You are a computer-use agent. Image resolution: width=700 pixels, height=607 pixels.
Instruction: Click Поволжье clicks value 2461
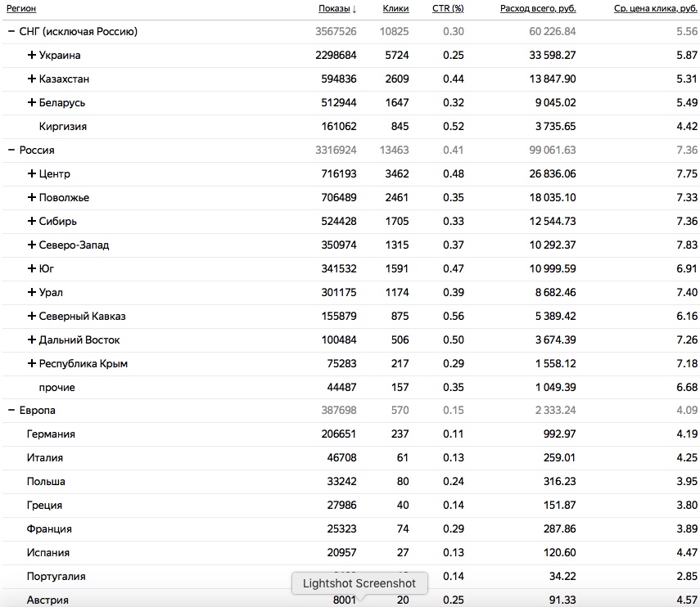(x=397, y=197)
